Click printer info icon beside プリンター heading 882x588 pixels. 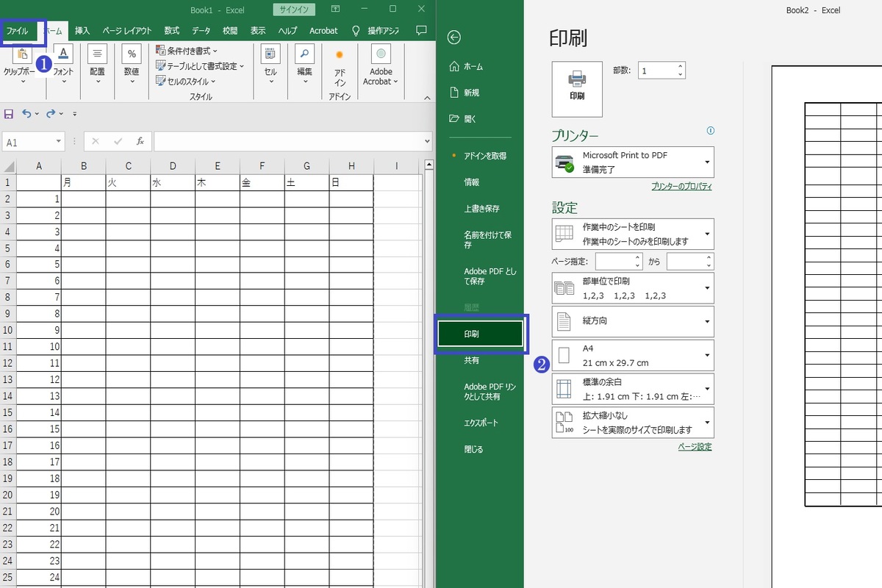click(x=710, y=131)
